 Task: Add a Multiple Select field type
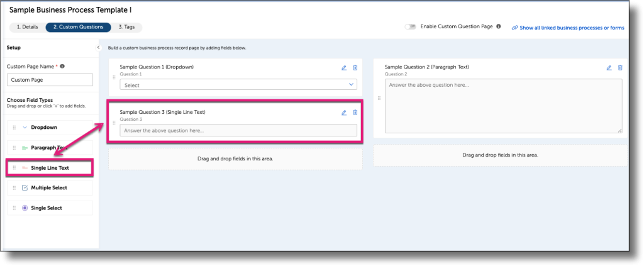[50, 188]
